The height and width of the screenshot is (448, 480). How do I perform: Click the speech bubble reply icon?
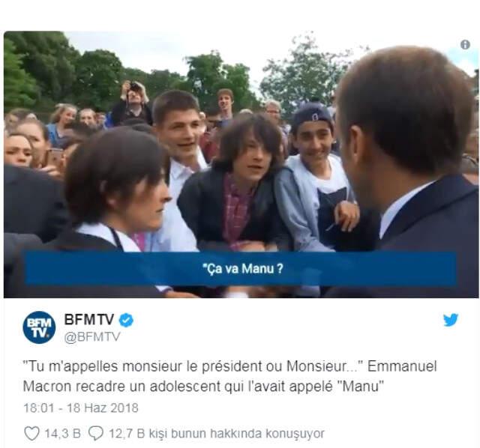click(x=96, y=434)
